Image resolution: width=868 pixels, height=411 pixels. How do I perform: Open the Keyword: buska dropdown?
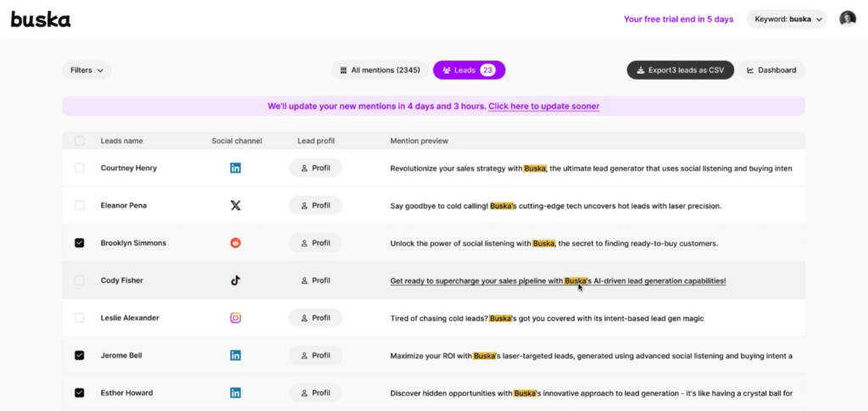tap(787, 19)
